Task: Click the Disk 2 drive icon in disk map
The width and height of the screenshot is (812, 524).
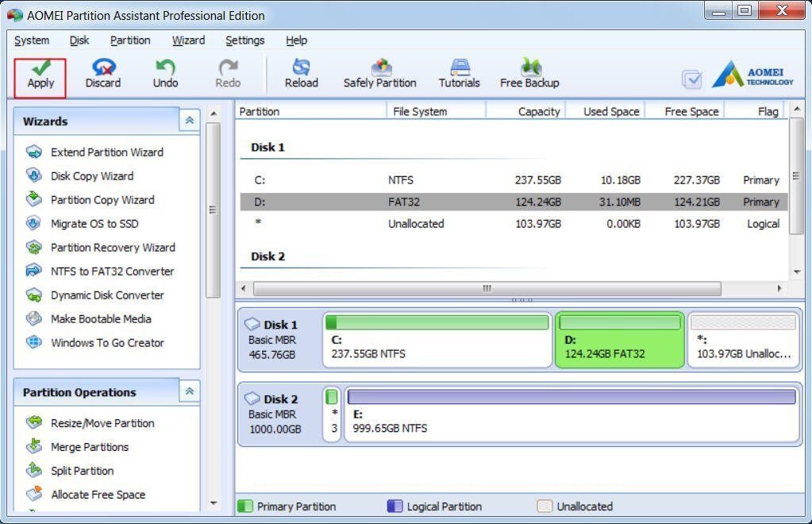Action: 252,399
